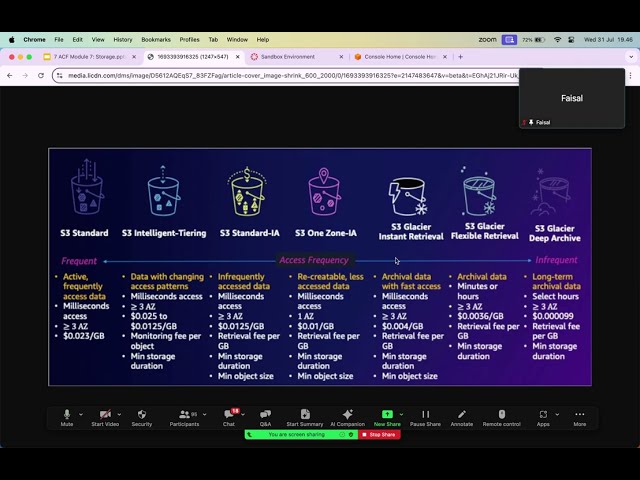Open Start Summary in Zoom toolbar
The width and height of the screenshot is (640, 480).
click(304, 415)
